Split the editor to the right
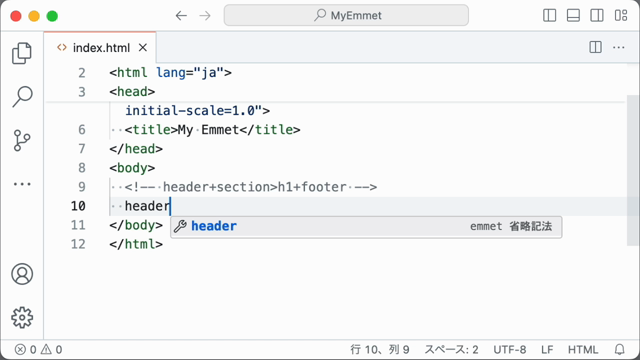 (x=596, y=47)
